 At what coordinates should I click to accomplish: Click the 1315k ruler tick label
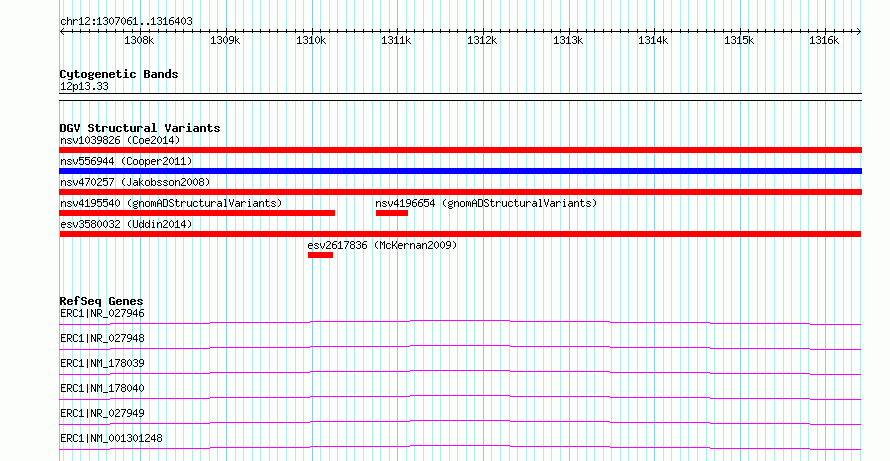(739, 40)
